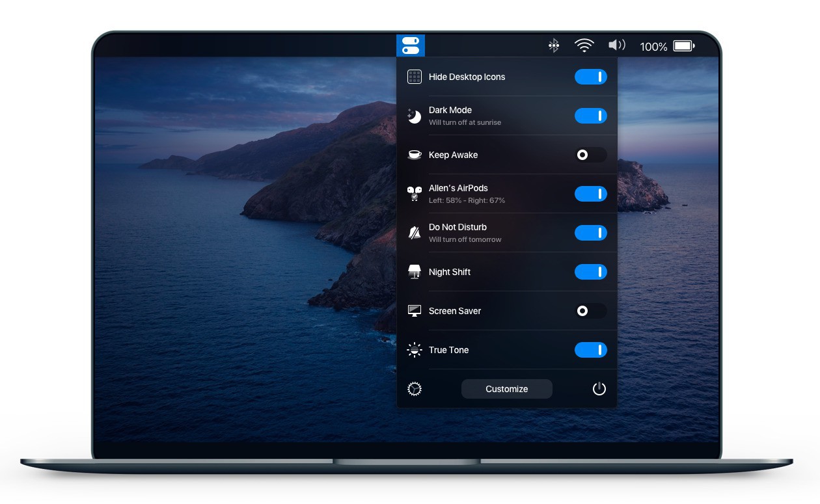Click the Bluetooth menu bar icon

pyautogui.click(x=554, y=46)
